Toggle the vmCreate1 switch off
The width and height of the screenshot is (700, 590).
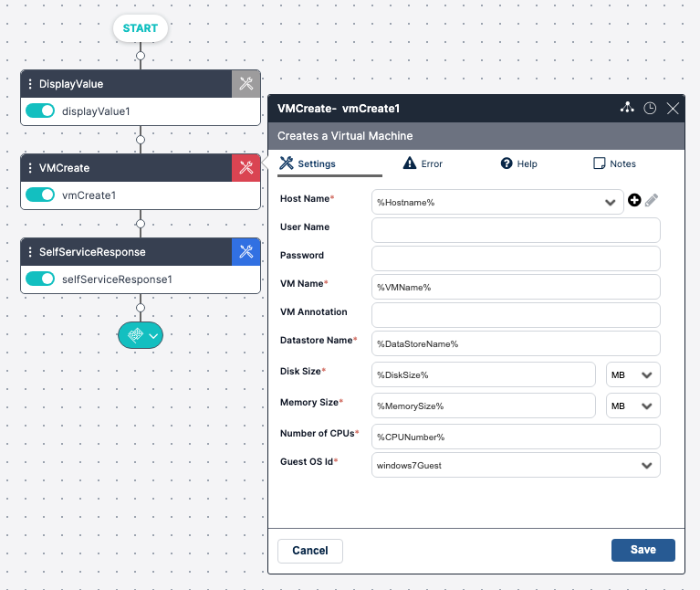[x=40, y=195]
